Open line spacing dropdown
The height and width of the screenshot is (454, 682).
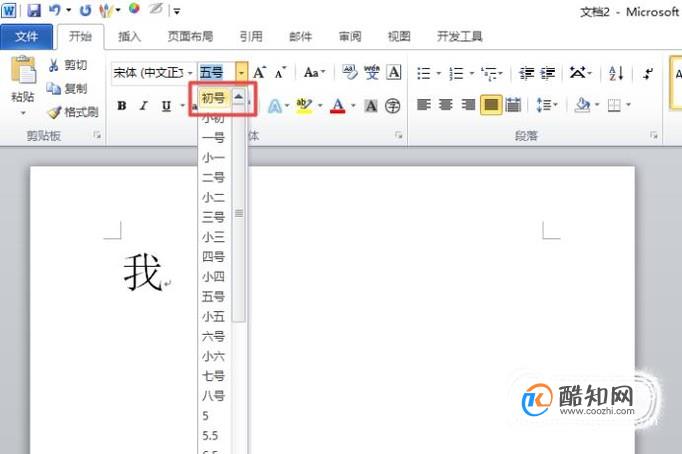pos(547,105)
